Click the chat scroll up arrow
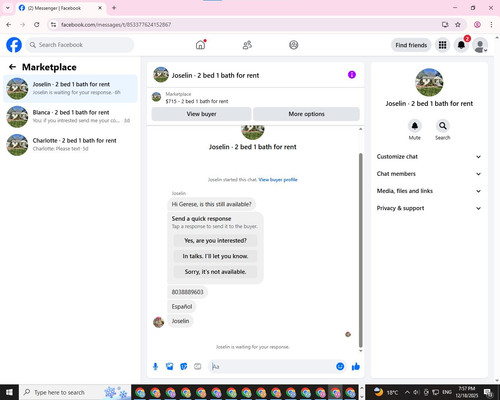The width and height of the screenshot is (500, 400). (360, 129)
